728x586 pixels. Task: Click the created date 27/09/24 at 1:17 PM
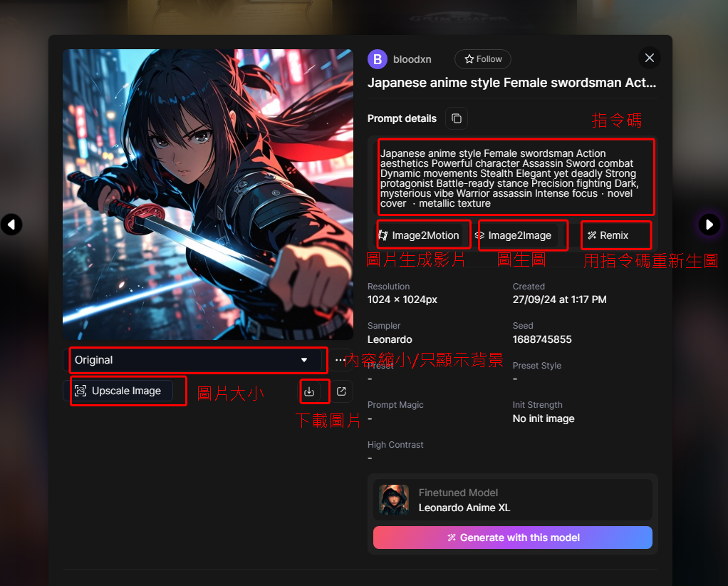click(x=559, y=299)
